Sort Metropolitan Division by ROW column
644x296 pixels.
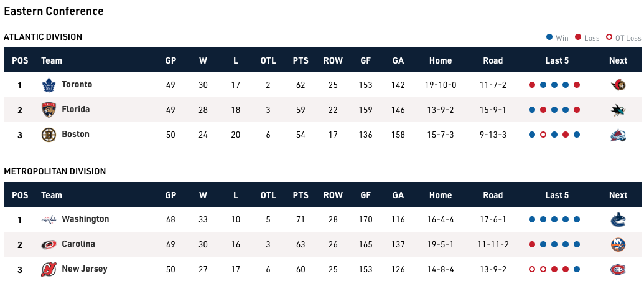(333, 195)
